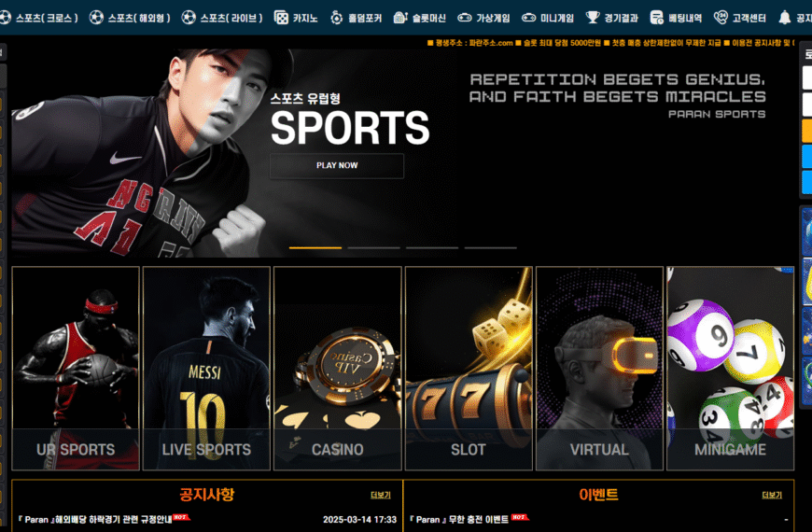Select the second banner slide indicator
This screenshot has height=532, width=812.
tap(374, 247)
